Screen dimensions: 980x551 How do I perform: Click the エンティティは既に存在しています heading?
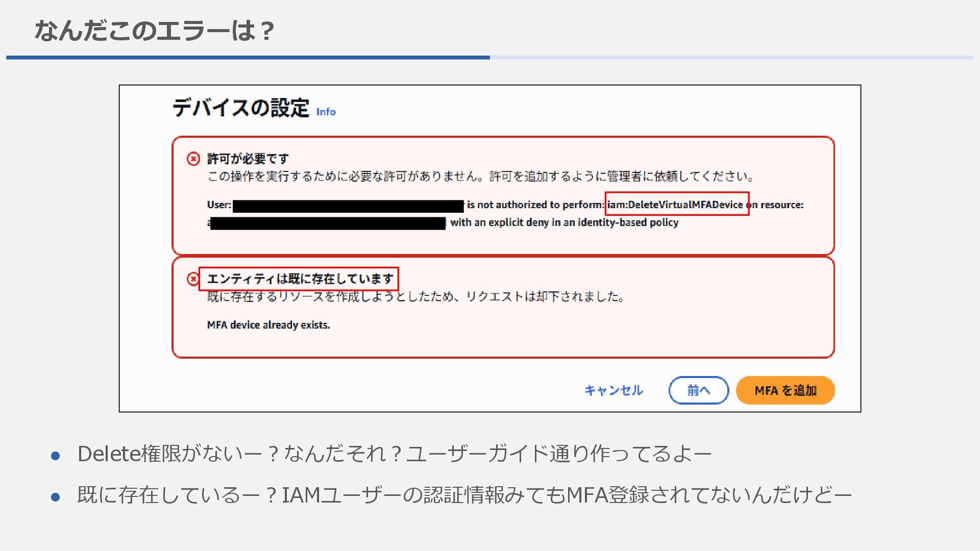(x=300, y=279)
